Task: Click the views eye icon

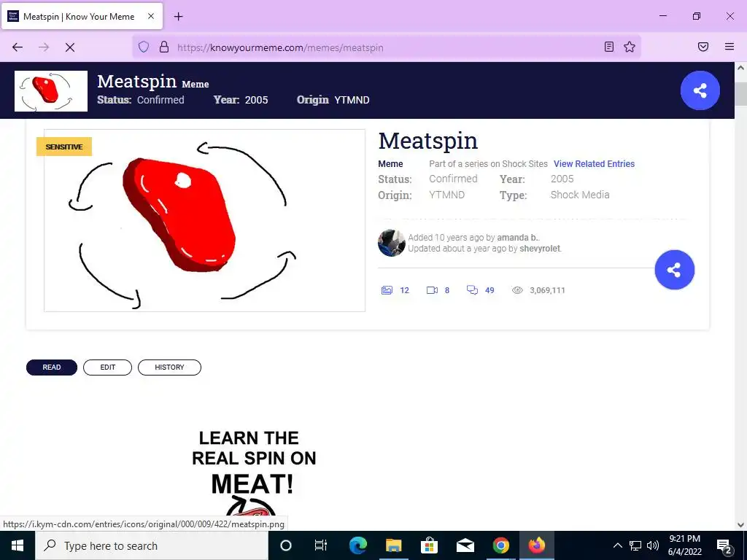Action: tap(517, 290)
